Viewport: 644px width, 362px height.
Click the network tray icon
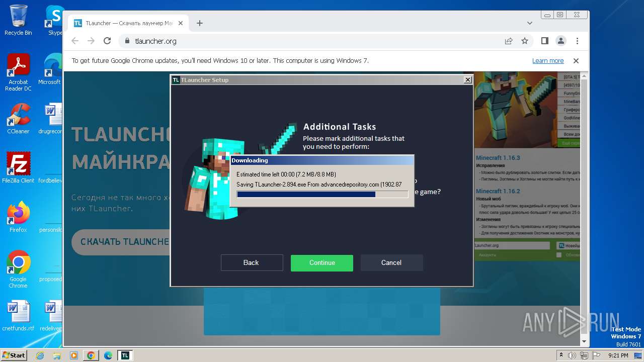(x=584, y=355)
